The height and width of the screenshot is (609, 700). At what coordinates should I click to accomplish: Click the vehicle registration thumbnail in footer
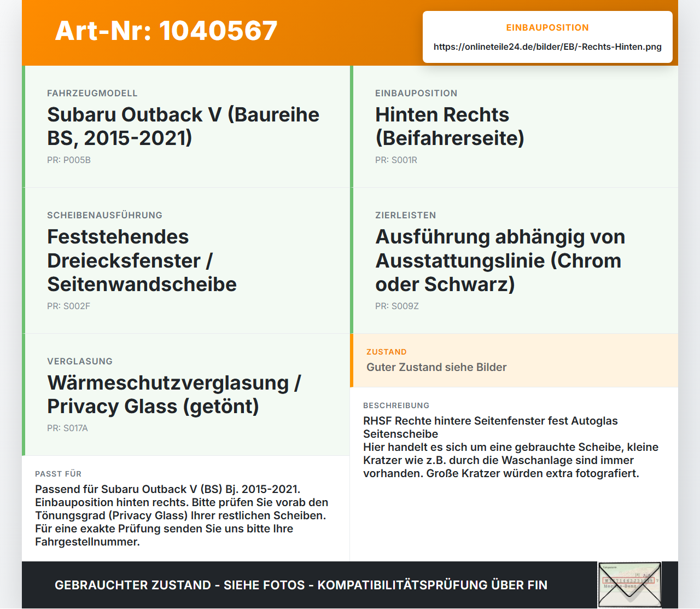tap(629, 585)
